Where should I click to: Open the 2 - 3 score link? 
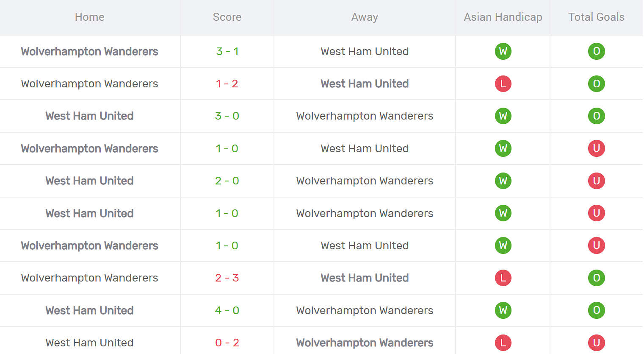[x=227, y=278]
